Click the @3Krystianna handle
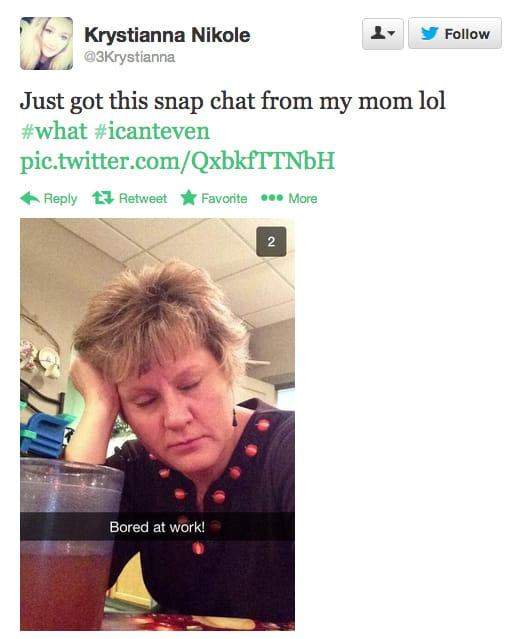Image resolution: width=508 pixels, height=639 pixels. tap(130, 57)
